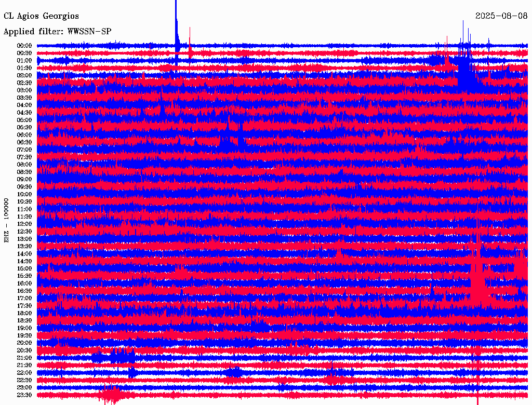
Task: Select the 05:30 time label
Action: [24, 127]
